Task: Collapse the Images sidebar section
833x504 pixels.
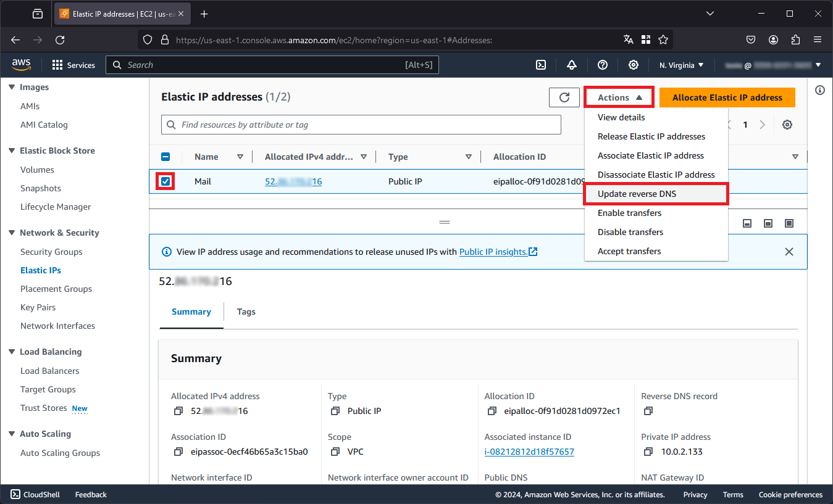Action: tap(12, 87)
